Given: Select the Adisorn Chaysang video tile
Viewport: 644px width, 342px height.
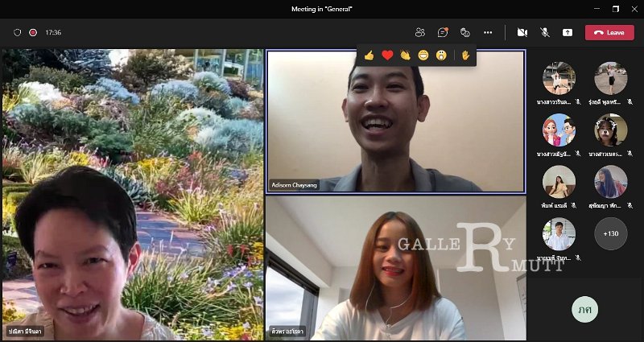Looking at the screenshot, I should (395, 122).
